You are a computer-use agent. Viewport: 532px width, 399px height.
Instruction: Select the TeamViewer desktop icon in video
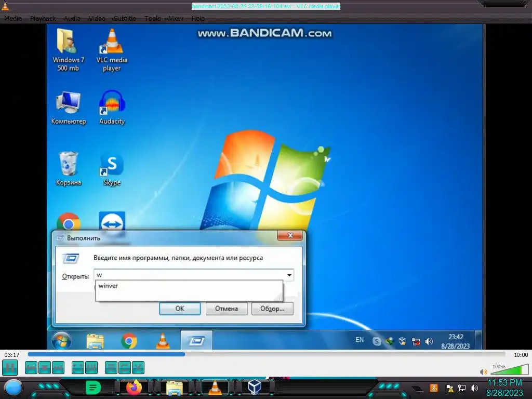(112, 222)
